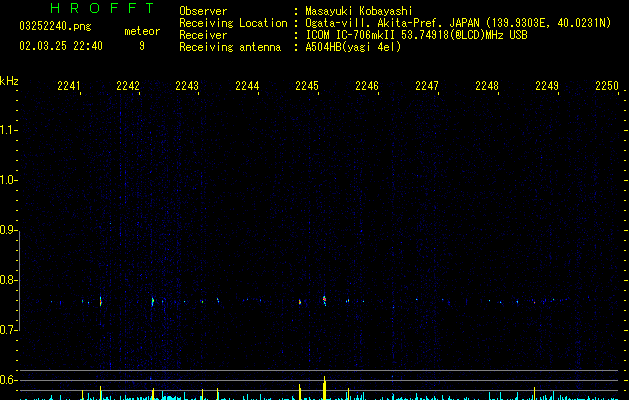
Task: Click the receiving location Ogata-vill. Akita-Pref. text
Action: point(375,23)
